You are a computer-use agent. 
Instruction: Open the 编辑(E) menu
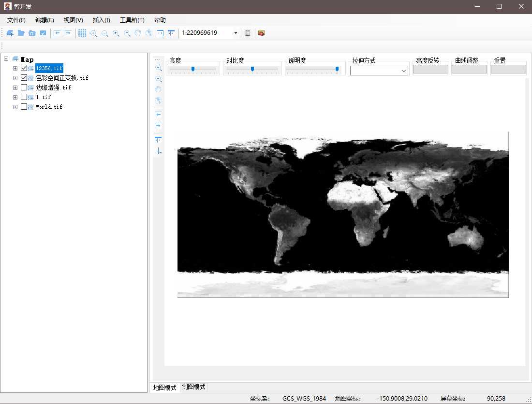coord(44,20)
